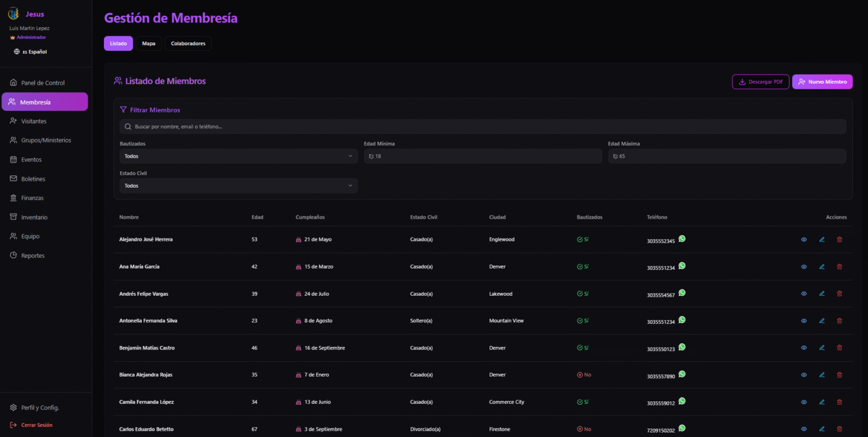
Task: Open the Colaboradores tab
Action: click(188, 44)
